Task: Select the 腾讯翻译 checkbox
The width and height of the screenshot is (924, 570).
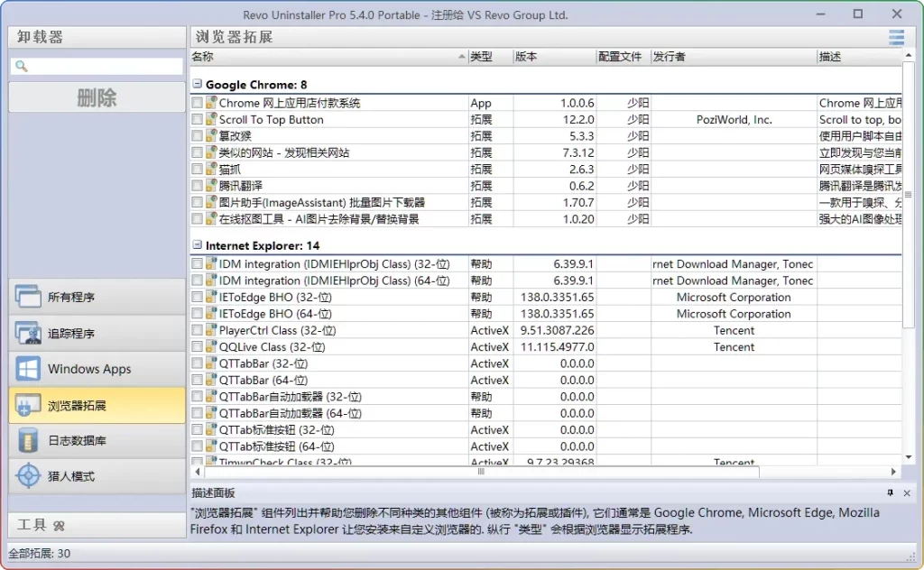Action: (197, 186)
